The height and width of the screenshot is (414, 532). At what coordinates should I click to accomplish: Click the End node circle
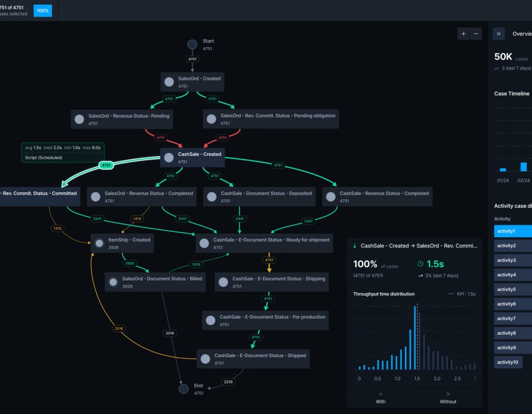pos(184,389)
